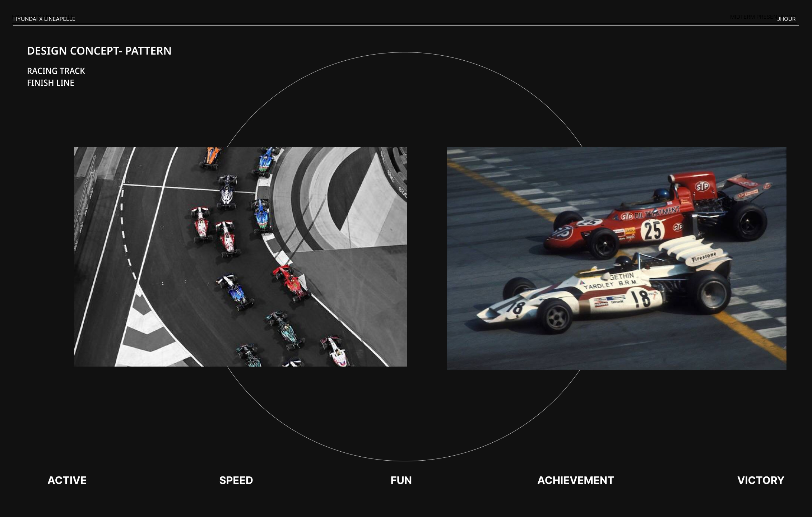Viewport: 812px width, 517px height.
Task: Click HYUNDAI X LINEAPELLE header text
Action: [x=44, y=19]
